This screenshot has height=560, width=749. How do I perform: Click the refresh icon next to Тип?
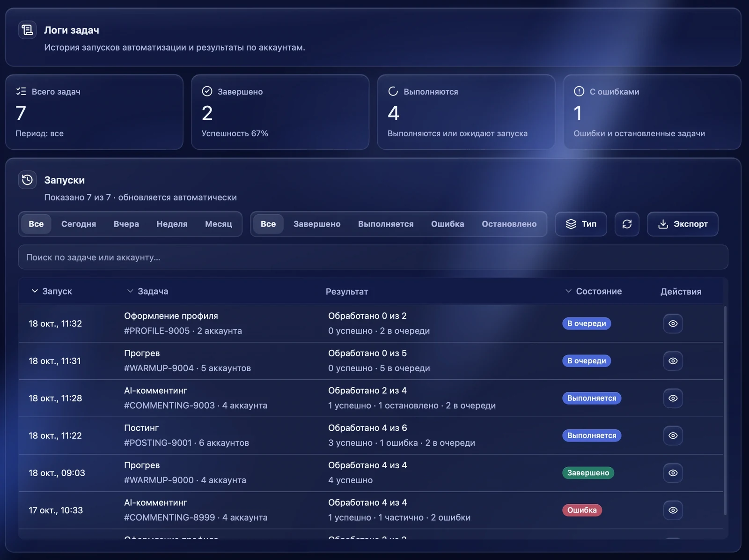pos(627,224)
